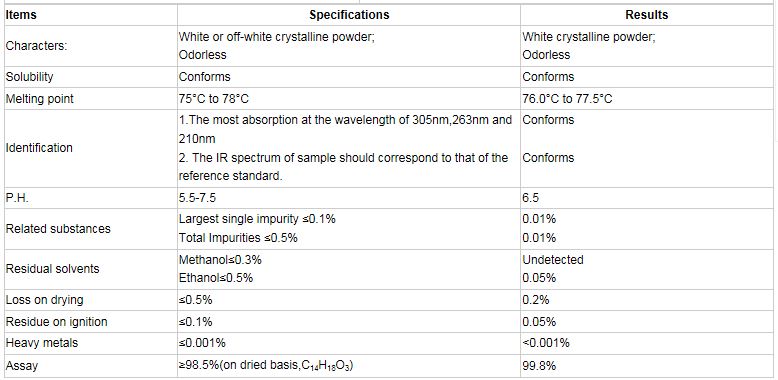Click the Ethanol≤0.5% specification
This screenshot has width=778, height=380.
click(216, 278)
